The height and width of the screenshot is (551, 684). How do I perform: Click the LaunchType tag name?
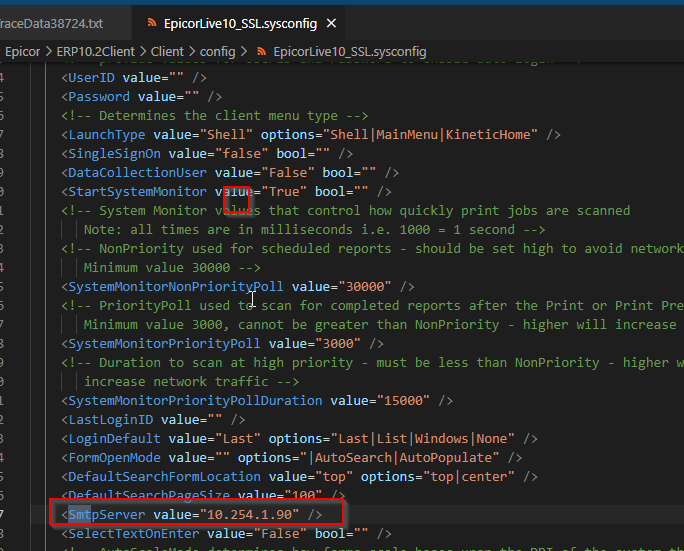tap(107, 135)
